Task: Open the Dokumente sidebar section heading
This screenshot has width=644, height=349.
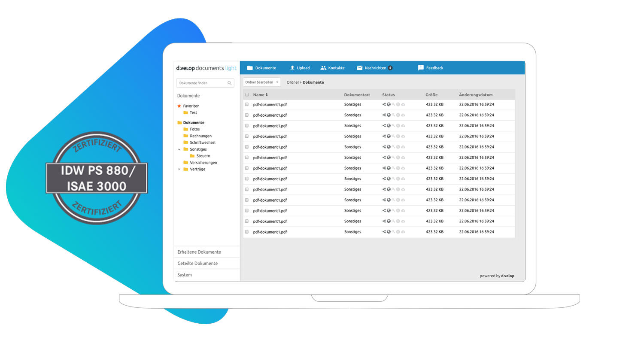Action: (x=188, y=96)
